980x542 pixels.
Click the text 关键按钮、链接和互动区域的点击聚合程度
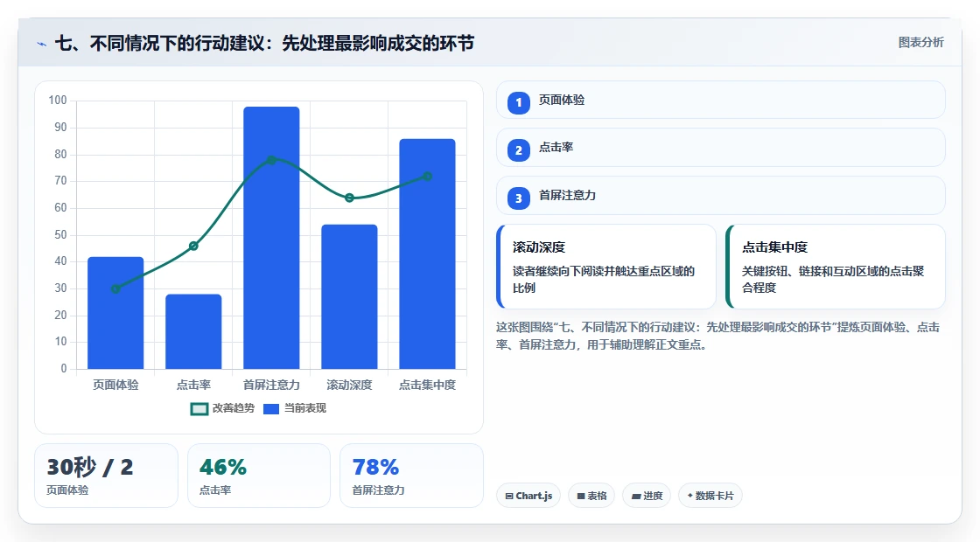tap(833, 280)
